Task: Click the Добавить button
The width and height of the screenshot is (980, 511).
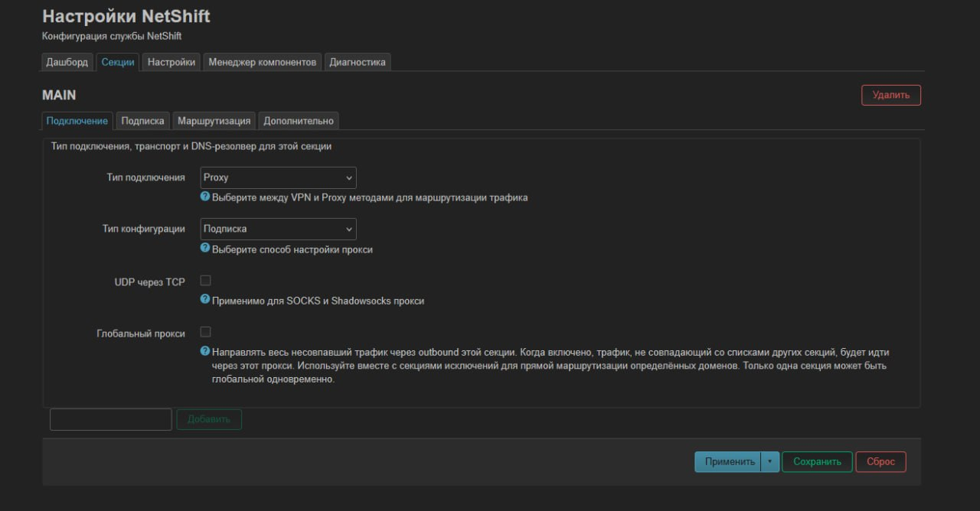Action: pyautogui.click(x=209, y=419)
